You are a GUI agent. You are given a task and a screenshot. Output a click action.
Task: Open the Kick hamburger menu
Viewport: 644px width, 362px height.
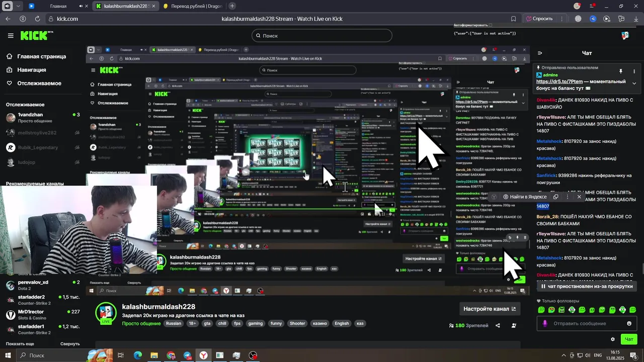pos(11,36)
